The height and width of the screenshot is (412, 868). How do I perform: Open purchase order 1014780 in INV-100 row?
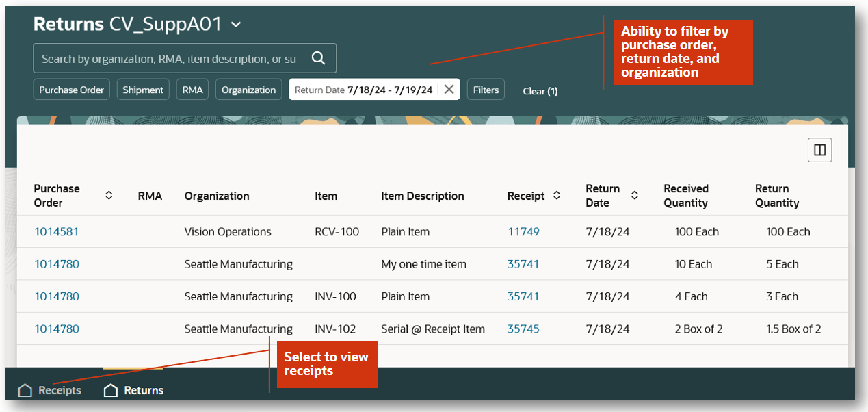(57, 296)
